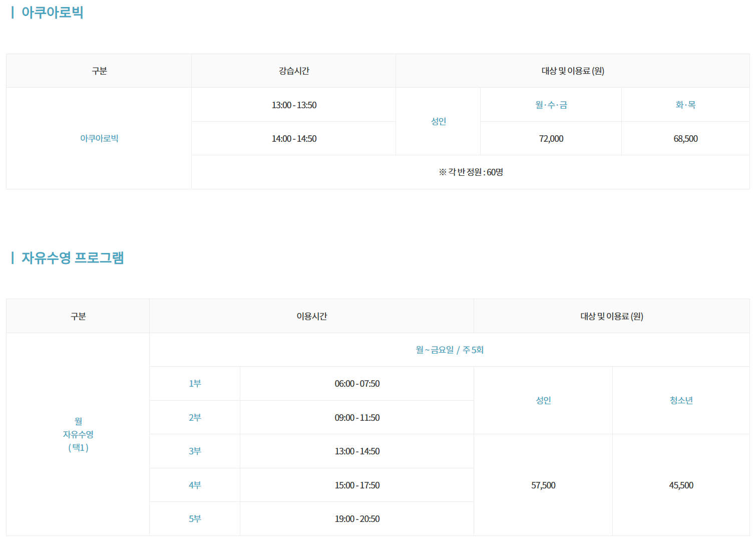Click the 성인 label in aquarobics table

(438, 122)
